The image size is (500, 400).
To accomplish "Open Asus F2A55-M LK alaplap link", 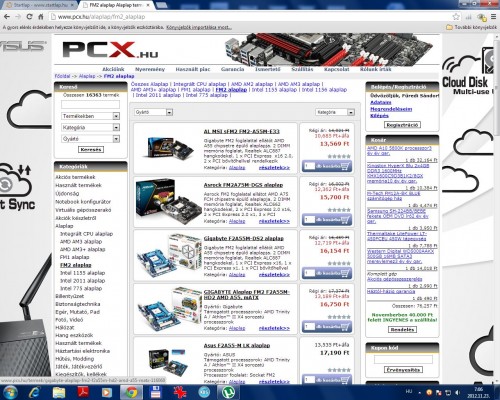I will pos(237,345).
